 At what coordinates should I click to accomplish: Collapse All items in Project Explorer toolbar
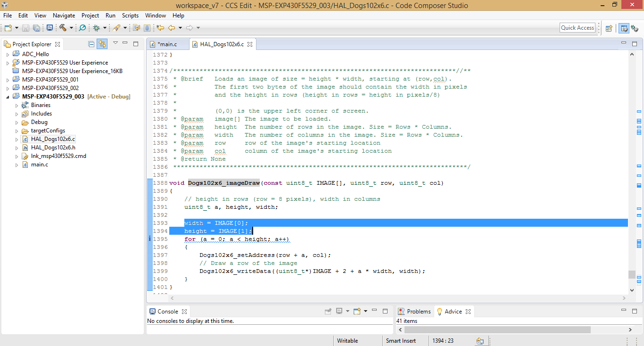[91, 43]
